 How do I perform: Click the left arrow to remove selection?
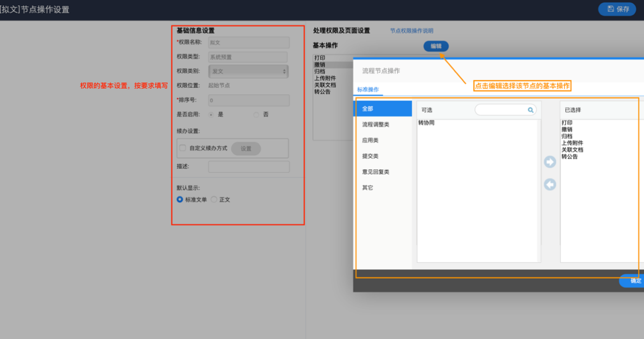click(x=550, y=185)
